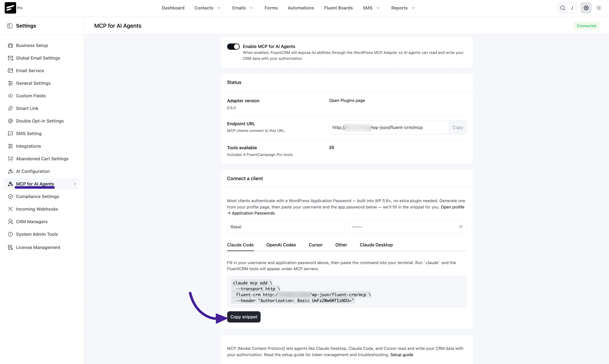609x364 pixels.
Task: Open the Automations menu item
Action: (301, 8)
